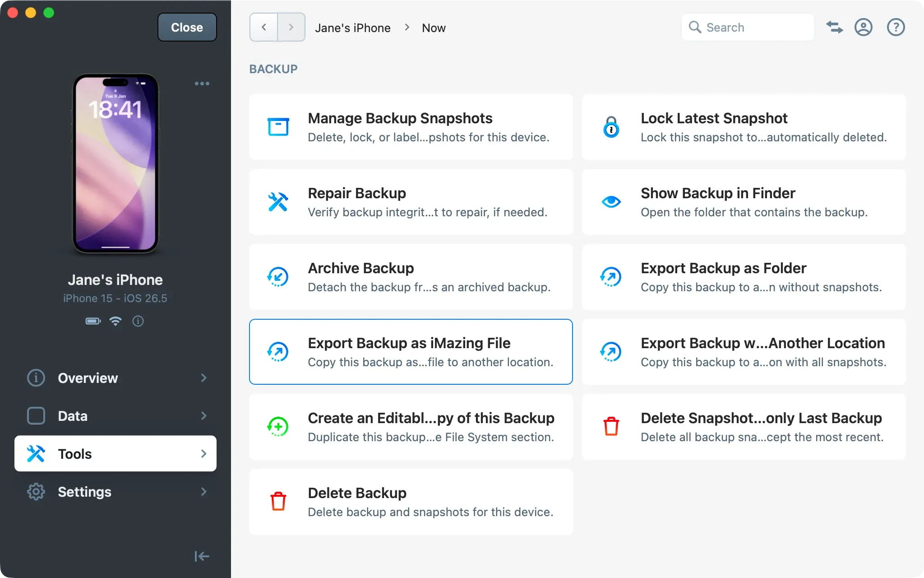This screenshot has width=924, height=578.
Task: Click the Wi-Fi connection icon under the device name
Action: coord(115,321)
